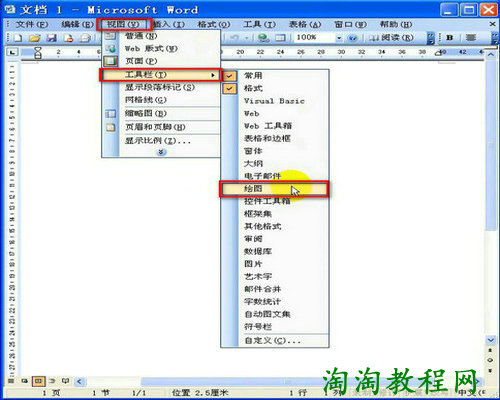Enable the 邮件合并 mail merge toolbar

pos(275,289)
